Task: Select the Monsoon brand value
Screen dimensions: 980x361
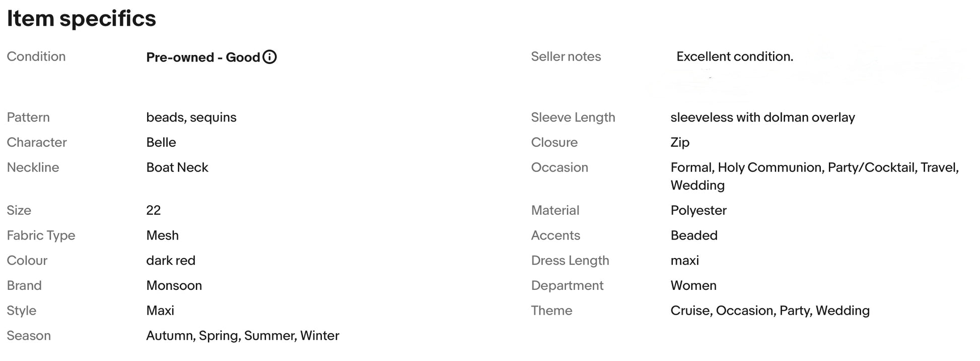Action: (174, 285)
